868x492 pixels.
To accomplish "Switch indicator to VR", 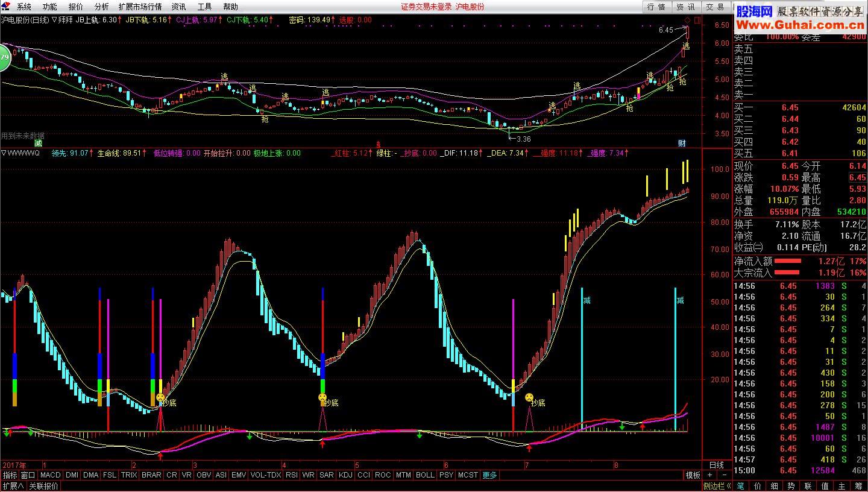I will point(187,475).
